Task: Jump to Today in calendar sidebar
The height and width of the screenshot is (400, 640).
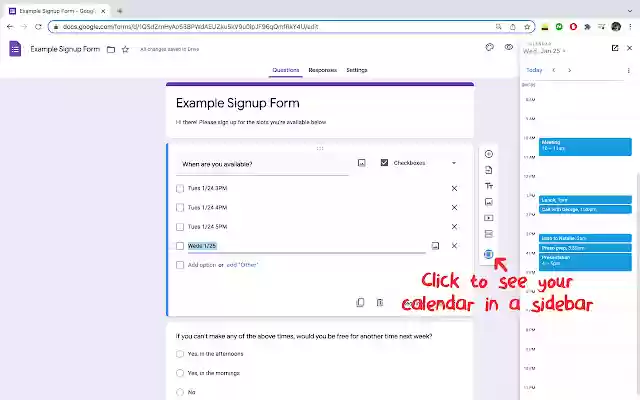Action: coord(534,70)
